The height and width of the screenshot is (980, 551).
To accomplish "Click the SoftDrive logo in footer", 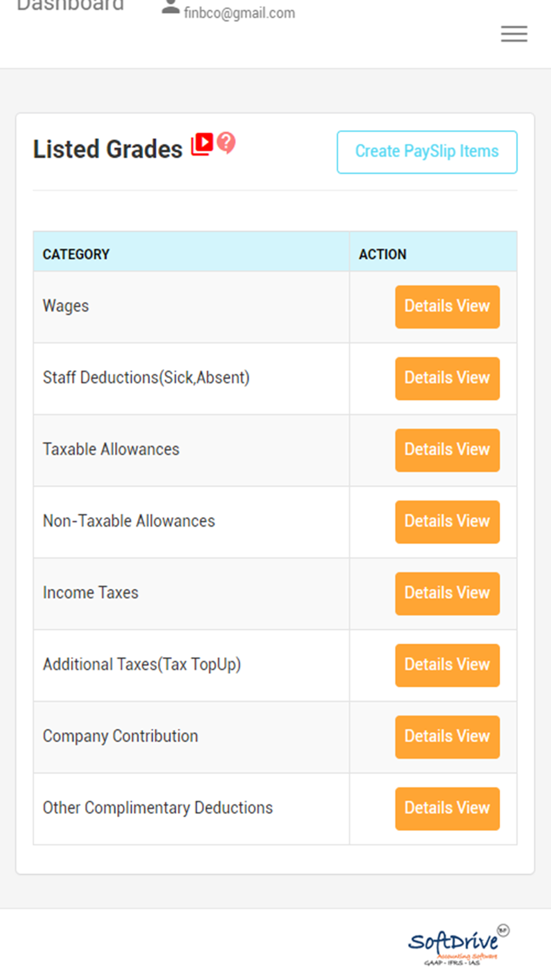I will (458, 945).
